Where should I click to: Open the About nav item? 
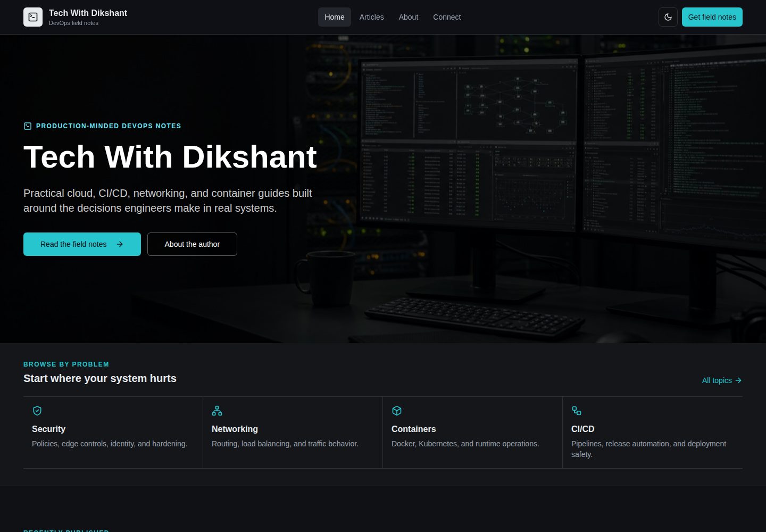coord(409,17)
